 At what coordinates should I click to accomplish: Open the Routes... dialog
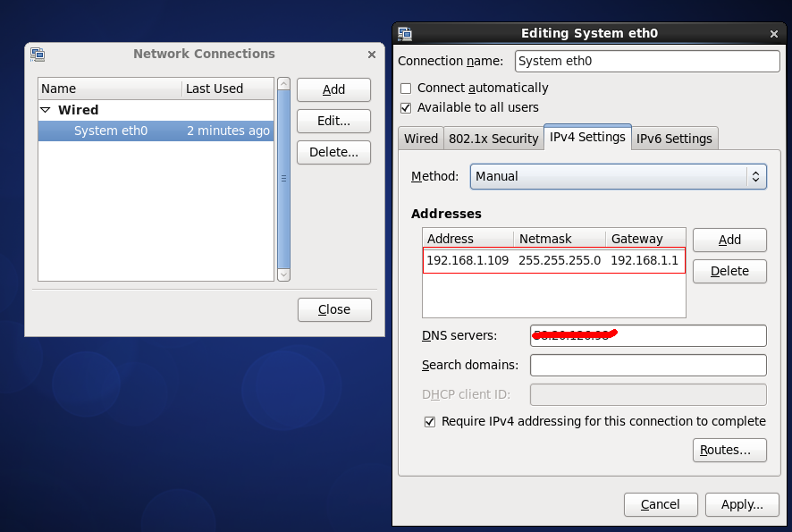pos(729,450)
